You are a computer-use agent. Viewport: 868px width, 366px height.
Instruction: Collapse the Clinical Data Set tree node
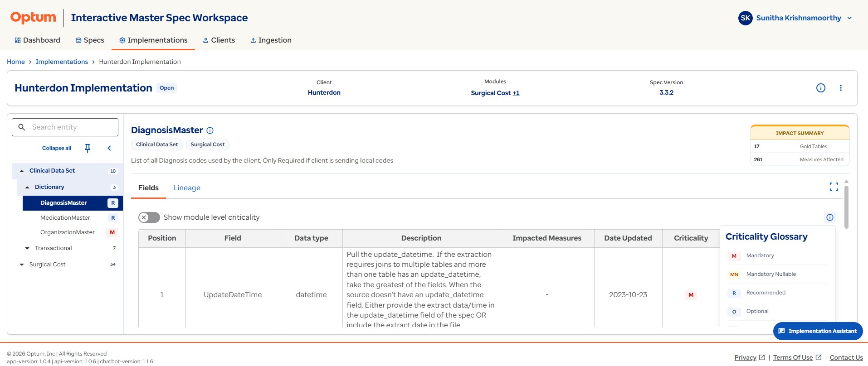[x=22, y=171]
